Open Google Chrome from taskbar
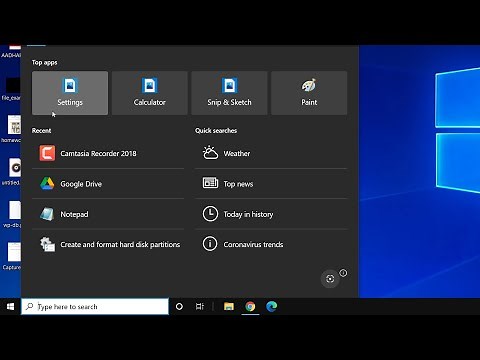 click(x=250, y=306)
